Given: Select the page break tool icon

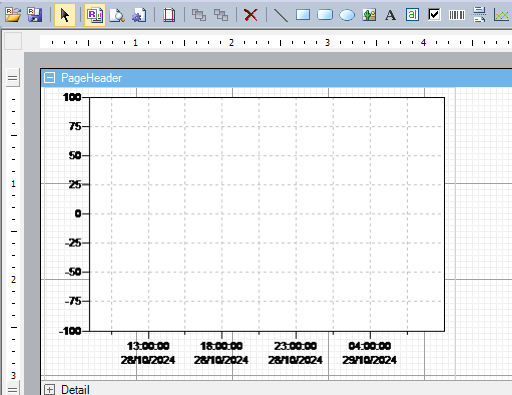Looking at the screenshot, I should tap(479, 15).
